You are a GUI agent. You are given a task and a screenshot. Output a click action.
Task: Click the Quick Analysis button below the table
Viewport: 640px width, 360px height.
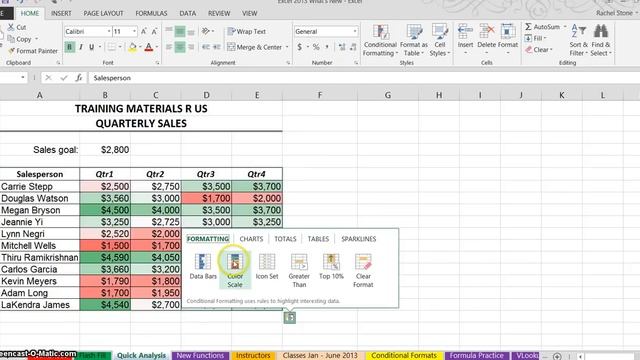tap(289, 317)
